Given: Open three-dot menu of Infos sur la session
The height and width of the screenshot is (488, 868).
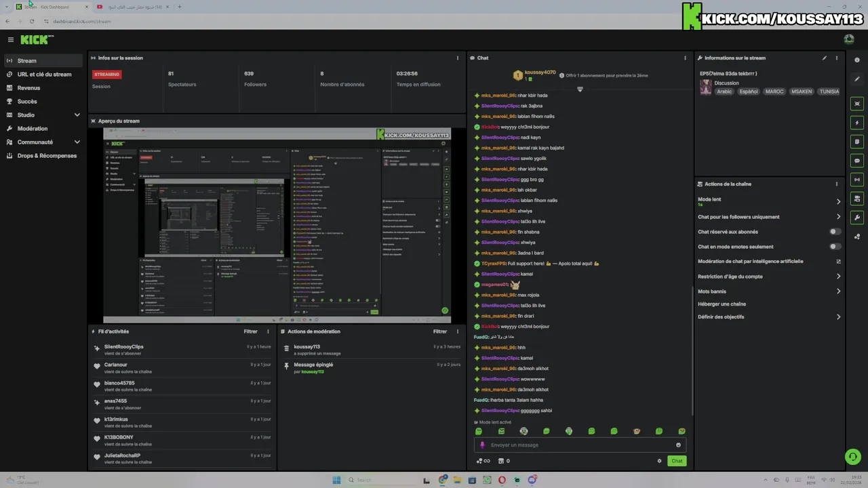Looking at the screenshot, I should click(457, 58).
